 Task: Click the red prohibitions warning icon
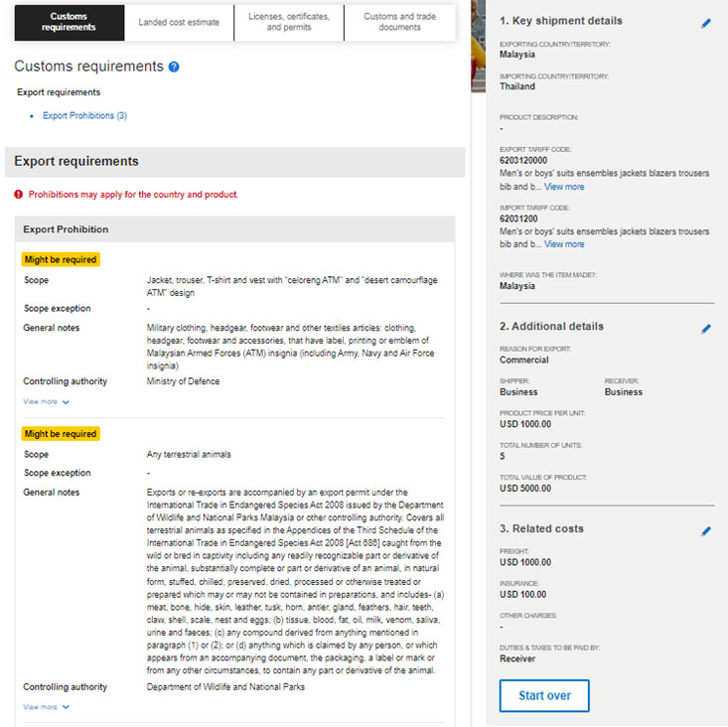tap(19, 195)
